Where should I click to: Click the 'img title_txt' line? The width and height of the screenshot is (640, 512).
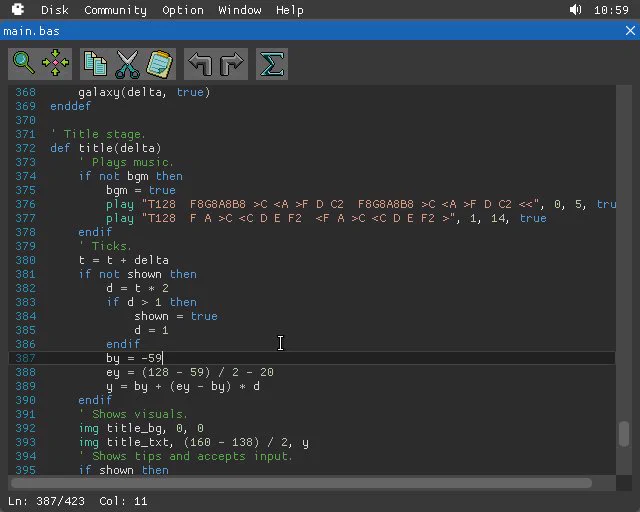194,442
